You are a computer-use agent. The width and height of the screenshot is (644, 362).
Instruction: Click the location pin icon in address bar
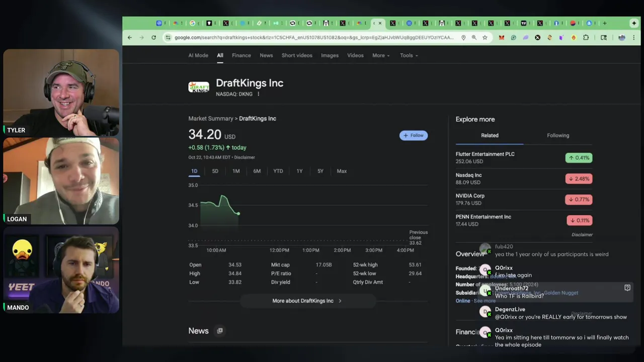463,37
